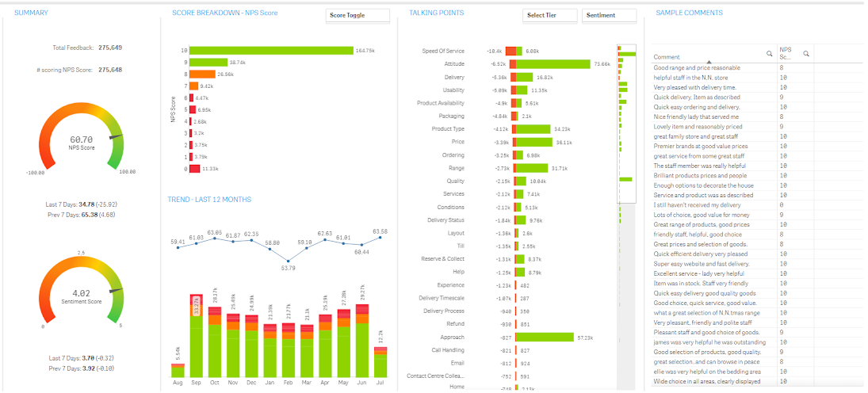
Task: Select the green Price bar labeled 36.11k
Action: pos(534,143)
